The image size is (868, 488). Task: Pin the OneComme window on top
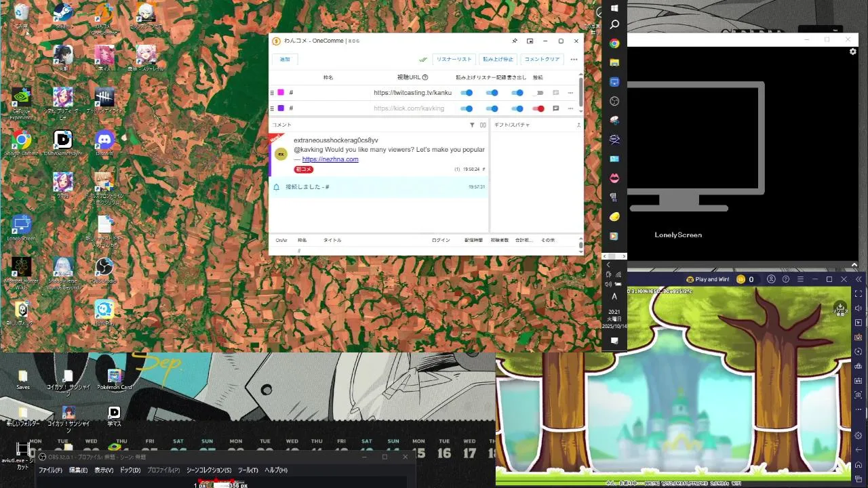515,41
